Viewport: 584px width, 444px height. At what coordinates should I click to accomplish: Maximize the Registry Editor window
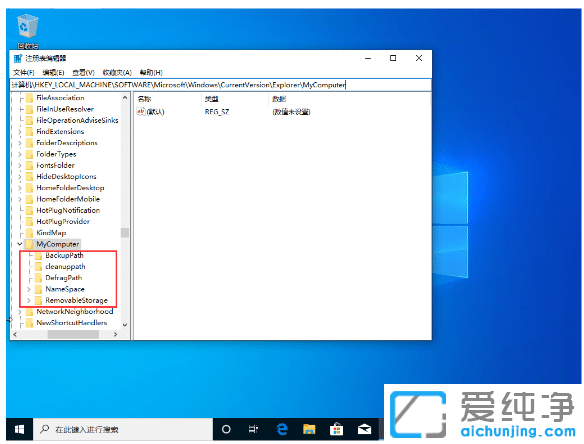coord(393,58)
